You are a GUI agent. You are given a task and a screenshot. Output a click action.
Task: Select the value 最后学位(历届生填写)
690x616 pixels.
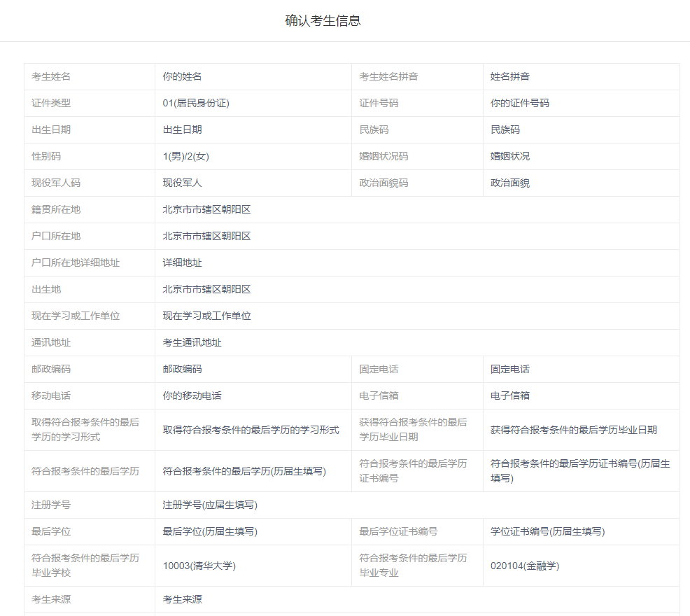pos(210,531)
